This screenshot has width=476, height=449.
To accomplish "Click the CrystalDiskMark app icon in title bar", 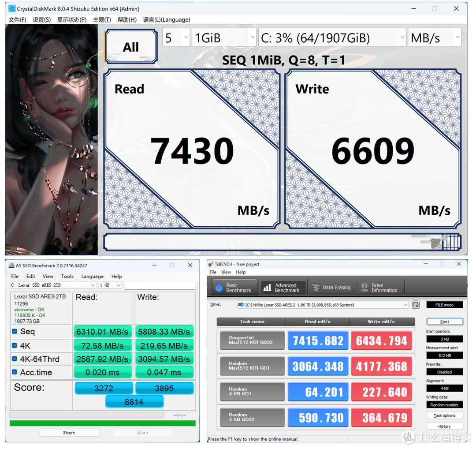I will [11, 8].
